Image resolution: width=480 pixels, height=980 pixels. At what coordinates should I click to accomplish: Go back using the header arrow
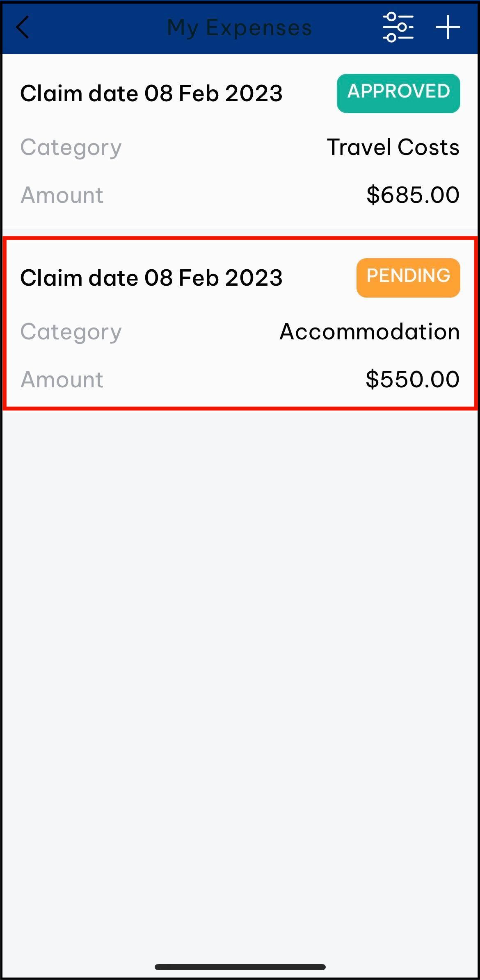[23, 27]
